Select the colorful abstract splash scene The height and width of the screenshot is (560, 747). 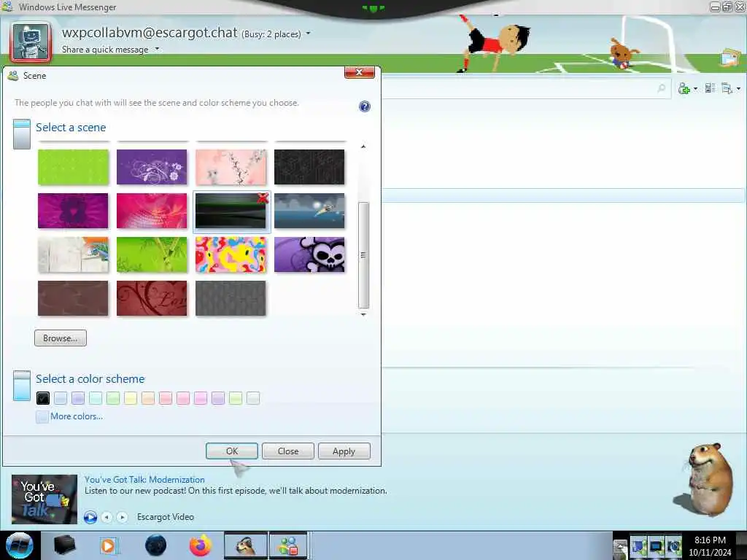pyautogui.click(x=231, y=254)
